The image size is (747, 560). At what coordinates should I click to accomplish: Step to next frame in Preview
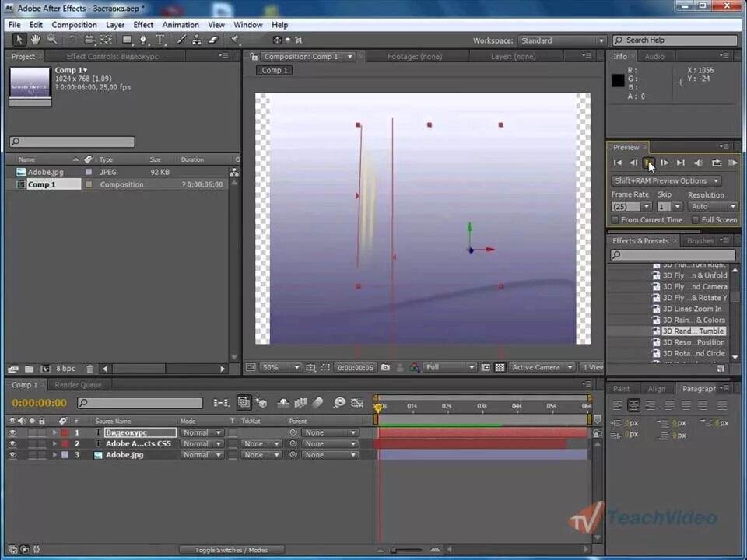pos(665,163)
